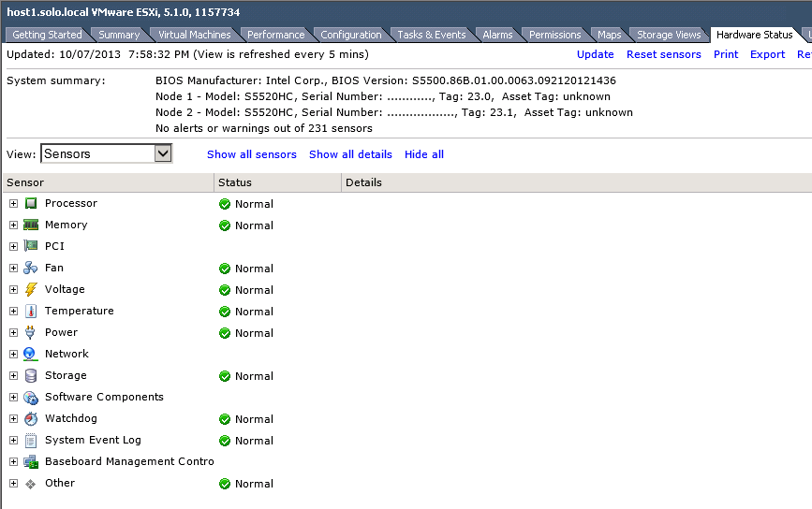Viewport: 812px width, 509px height.
Task: Switch to the Summary tab
Action: (119, 35)
